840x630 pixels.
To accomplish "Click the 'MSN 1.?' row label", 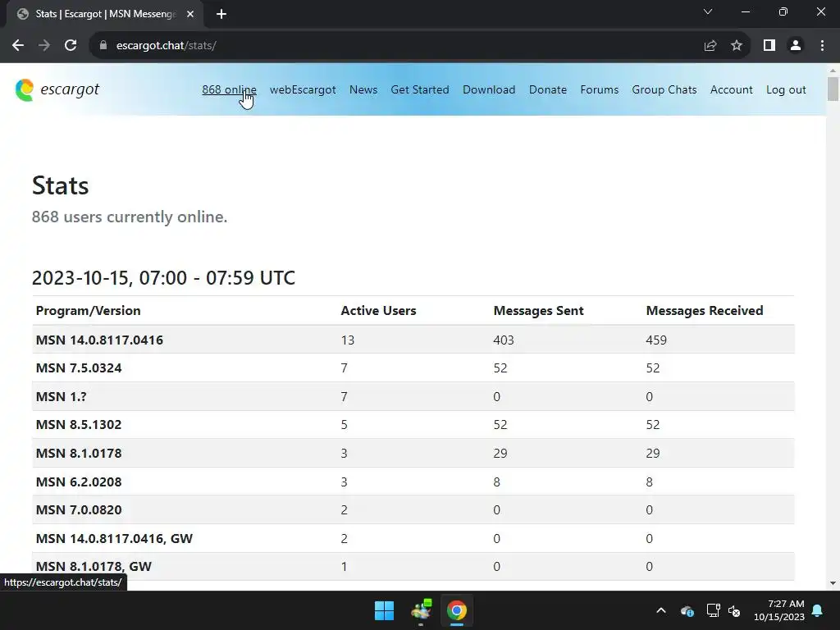I will (61, 396).
